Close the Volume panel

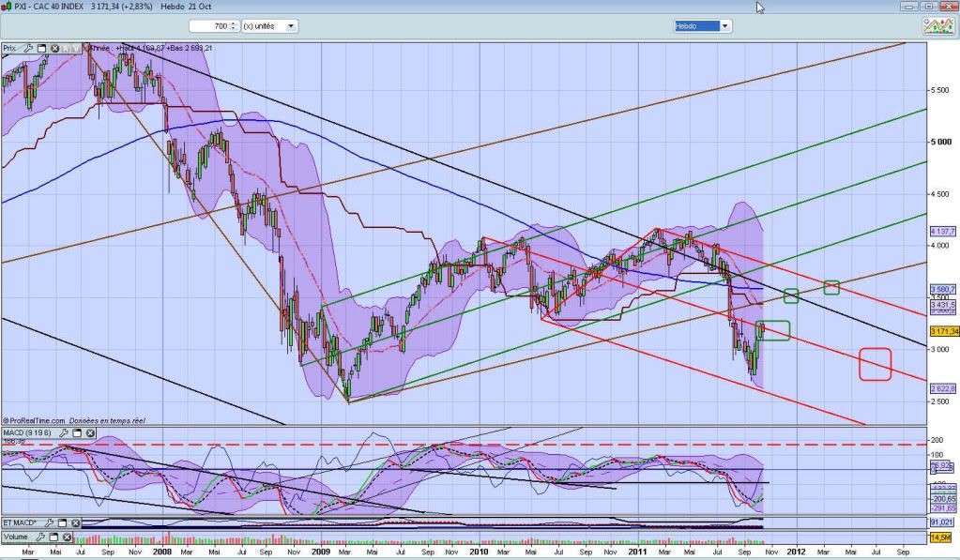(x=65, y=537)
